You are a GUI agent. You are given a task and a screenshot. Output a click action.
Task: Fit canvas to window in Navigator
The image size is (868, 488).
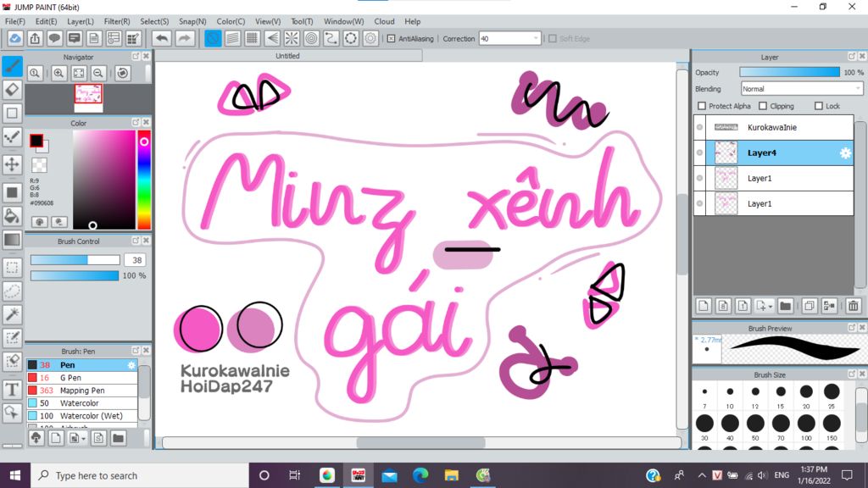[79, 73]
